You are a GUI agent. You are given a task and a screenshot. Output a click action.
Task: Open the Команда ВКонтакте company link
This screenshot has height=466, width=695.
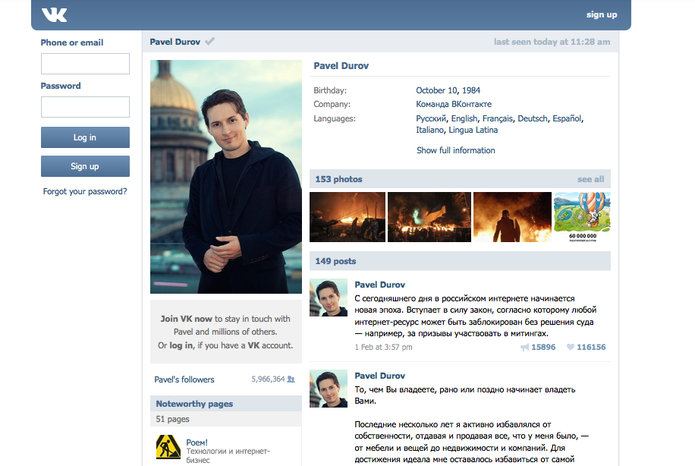[453, 104]
